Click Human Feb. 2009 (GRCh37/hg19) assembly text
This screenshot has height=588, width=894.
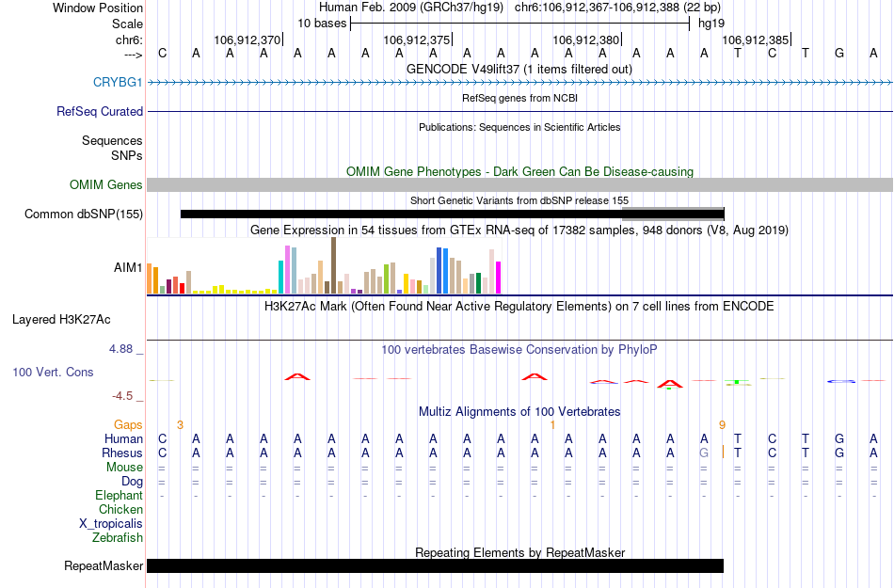tap(410, 8)
